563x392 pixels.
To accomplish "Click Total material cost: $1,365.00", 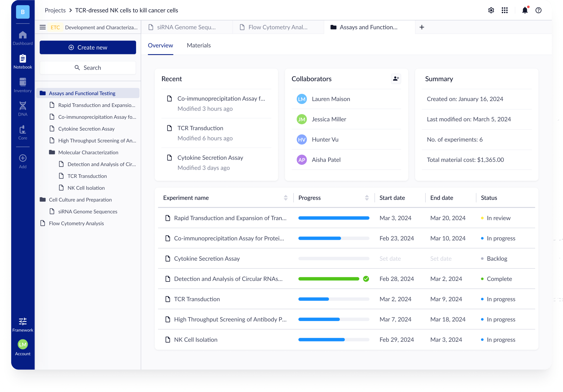I will tap(465, 160).
